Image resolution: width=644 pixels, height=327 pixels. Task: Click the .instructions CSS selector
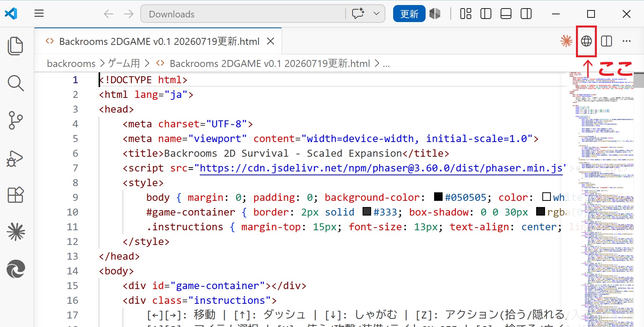pyautogui.click(x=185, y=227)
